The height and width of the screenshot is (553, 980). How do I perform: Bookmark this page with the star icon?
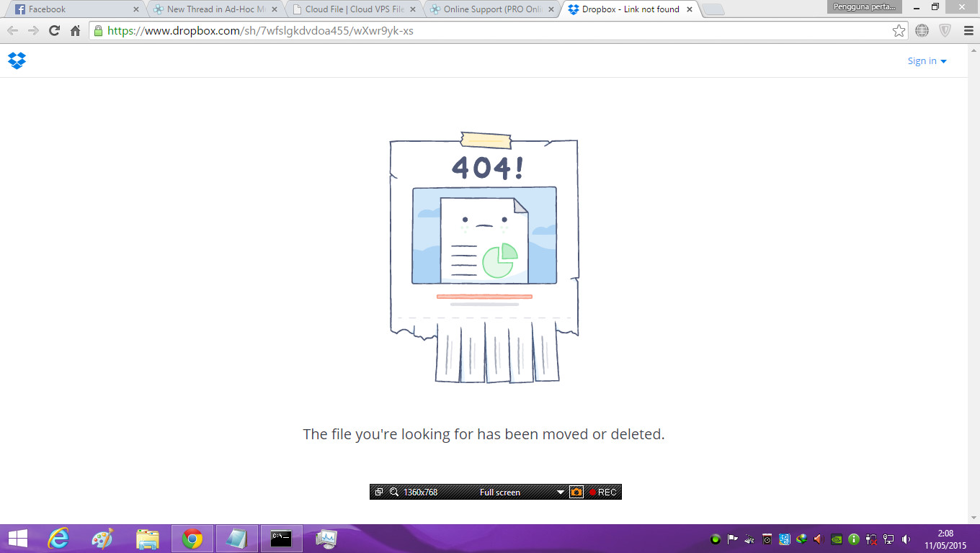(x=899, y=31)
